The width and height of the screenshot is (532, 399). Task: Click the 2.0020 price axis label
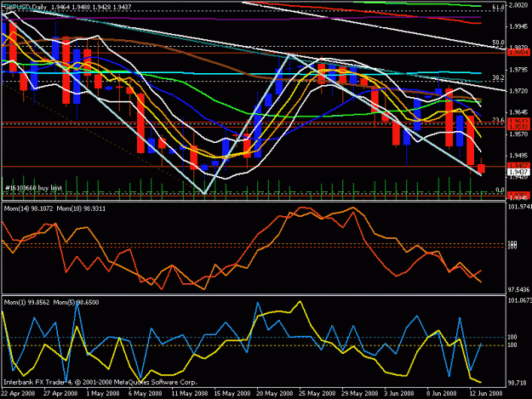click(518, 5)
